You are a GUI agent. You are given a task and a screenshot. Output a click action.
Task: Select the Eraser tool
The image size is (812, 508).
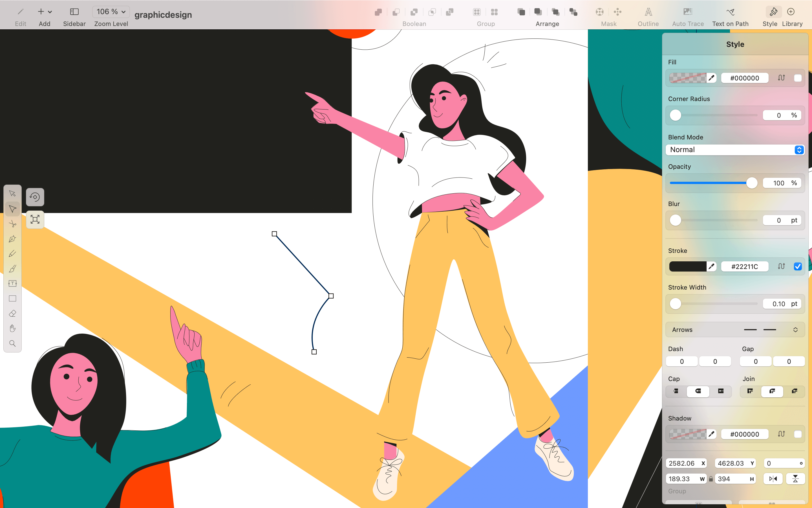click(x=12, y=314)
